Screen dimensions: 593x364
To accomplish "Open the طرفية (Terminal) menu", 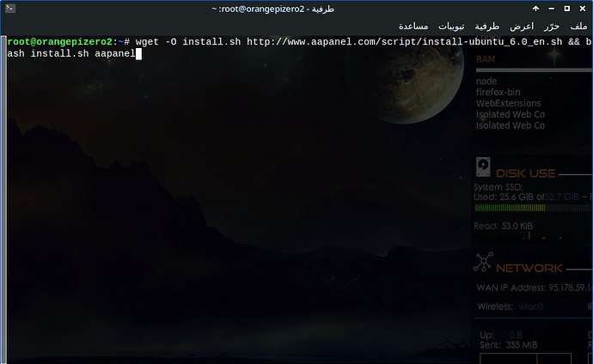I will (489, 26).
